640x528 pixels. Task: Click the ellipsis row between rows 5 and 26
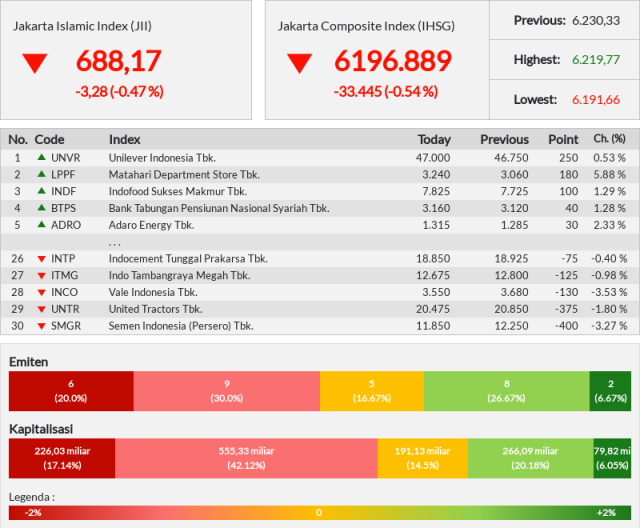(320, 242)
